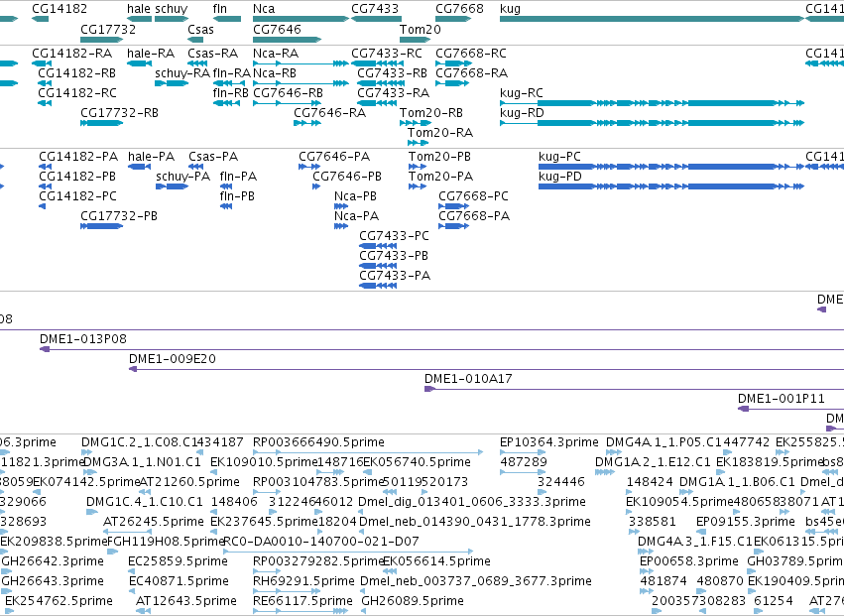This screenshot has height=616, width=844.
Task: Select the CG7433 gene bar
Action: tap(376, 19)
